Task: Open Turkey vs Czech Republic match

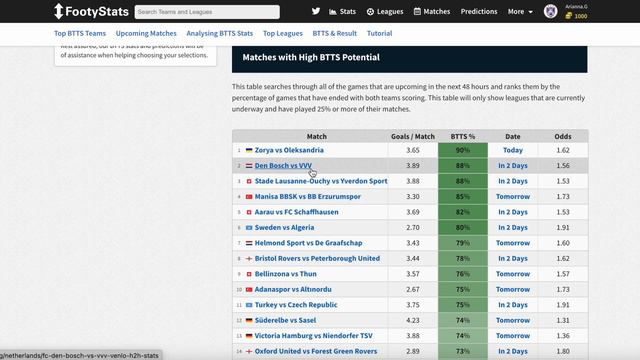Action: [x=296, y=305]
